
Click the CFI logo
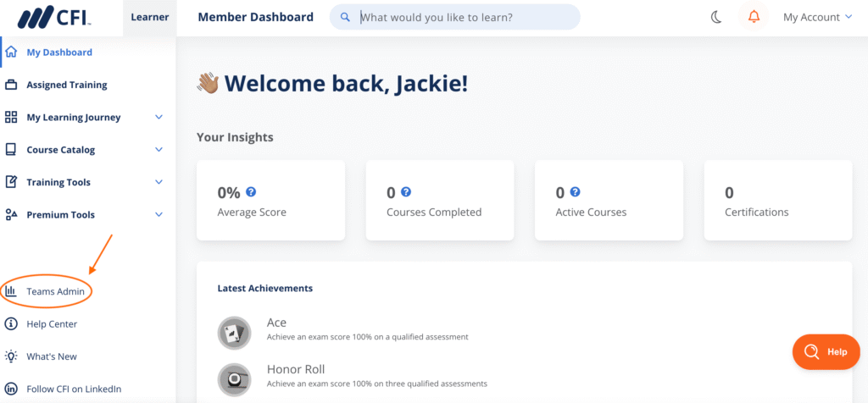(x=55, y=17)
